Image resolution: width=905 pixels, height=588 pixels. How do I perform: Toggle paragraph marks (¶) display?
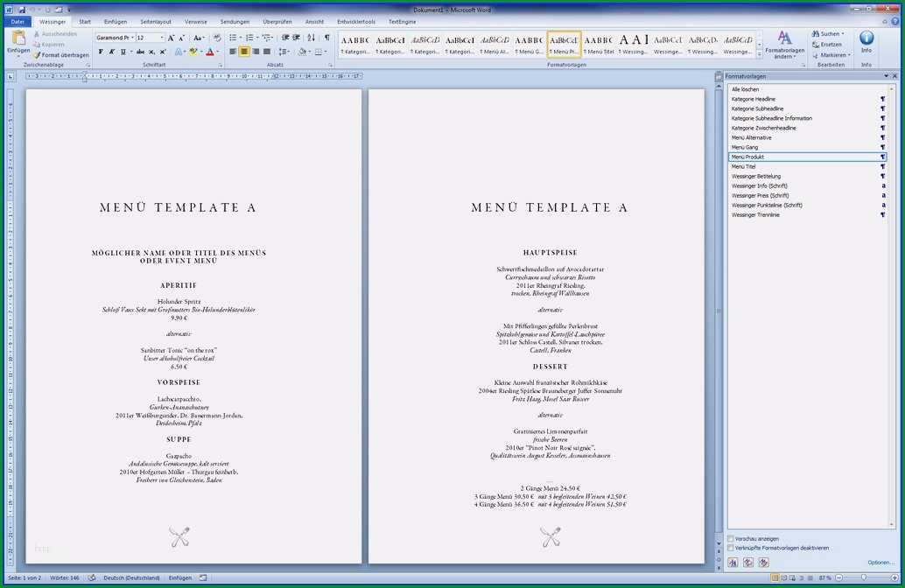click(x=327, y=38)
